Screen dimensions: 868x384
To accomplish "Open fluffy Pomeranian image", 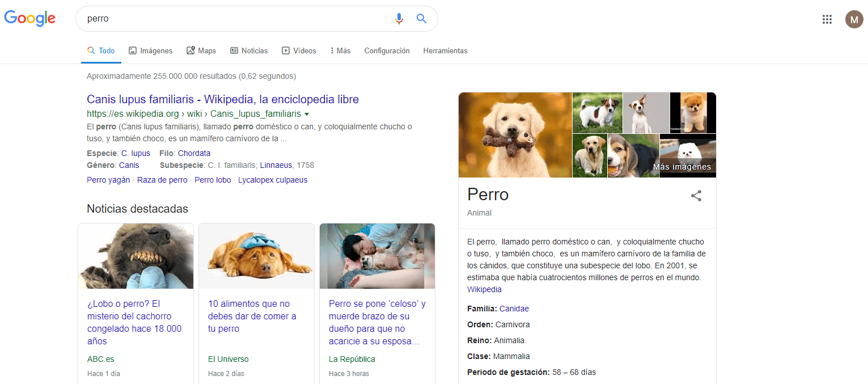I will pos(693,113).
